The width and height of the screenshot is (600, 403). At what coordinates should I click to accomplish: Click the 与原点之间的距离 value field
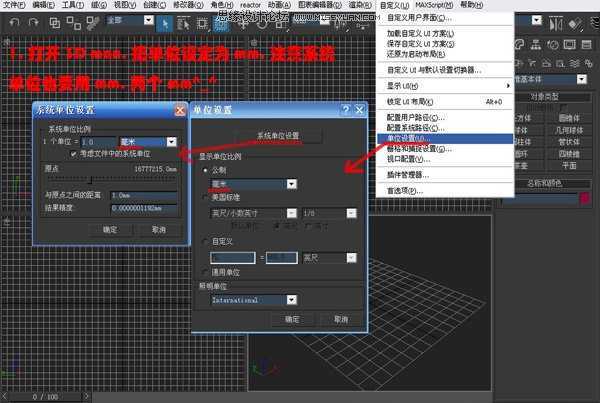(144, 196)
